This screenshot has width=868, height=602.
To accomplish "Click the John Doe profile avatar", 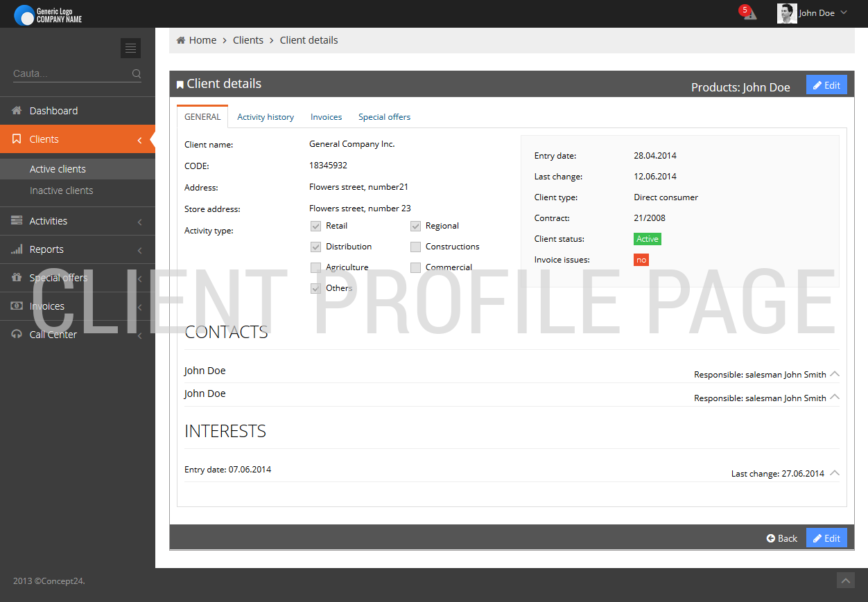I will [787, 13].
